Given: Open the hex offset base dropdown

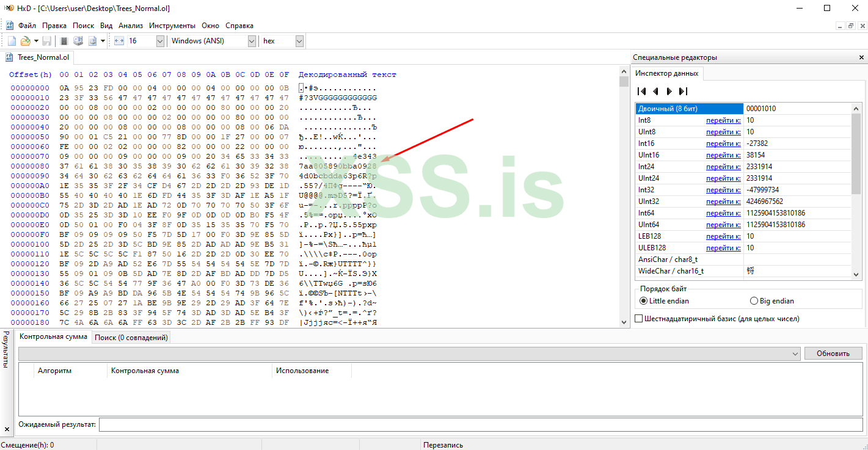Looking at the screenshot, I should click(x=299, y=41).
